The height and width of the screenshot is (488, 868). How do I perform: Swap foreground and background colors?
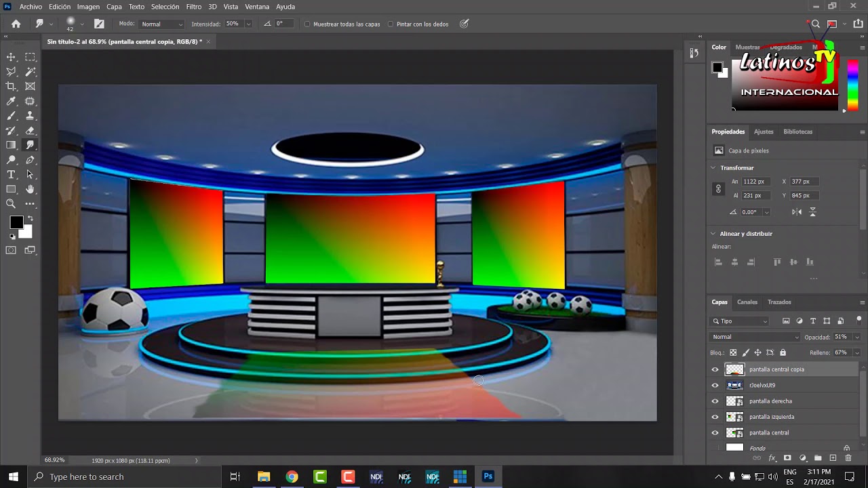30,218
